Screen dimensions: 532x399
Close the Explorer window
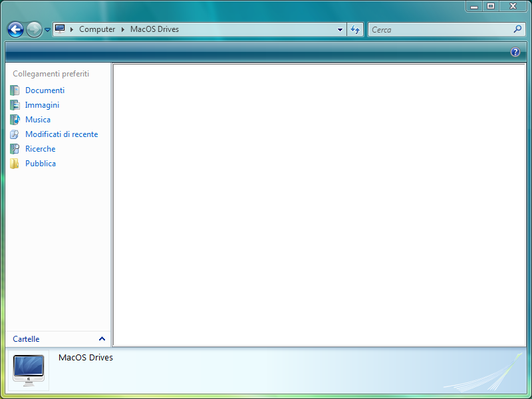513,6
